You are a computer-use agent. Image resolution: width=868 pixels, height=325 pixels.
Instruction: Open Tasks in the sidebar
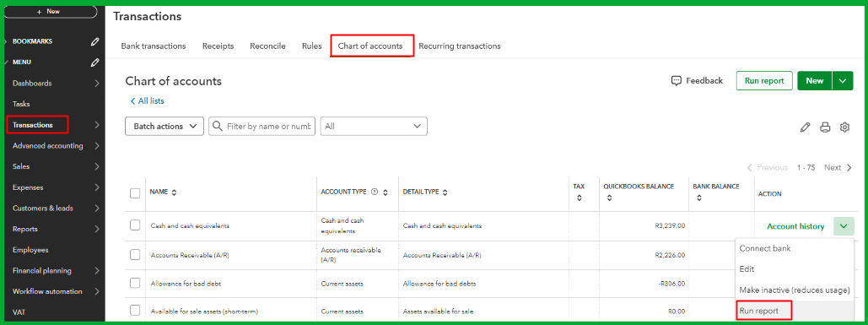pyautogui.click(x=22, y=104)
